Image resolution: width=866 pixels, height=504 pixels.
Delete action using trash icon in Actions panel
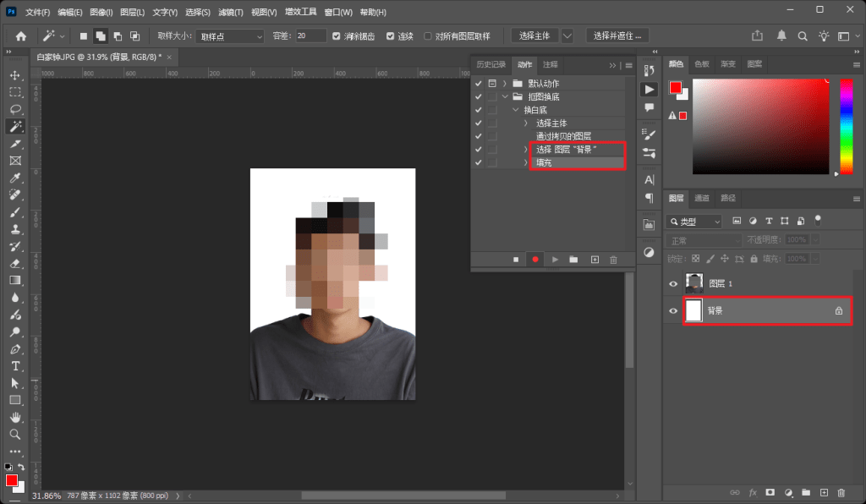click(614, 260)
